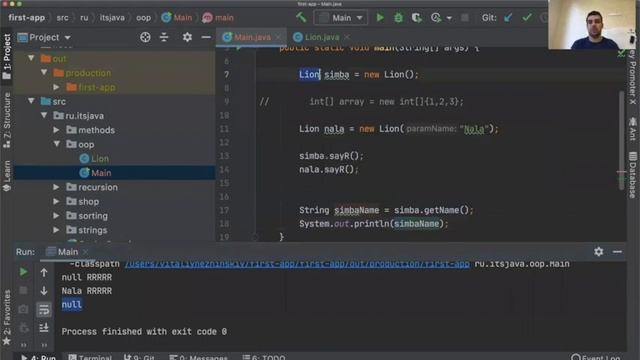Open the Project view mode dropdown
This screenshot has height=360, width=640.
point(44,38)
